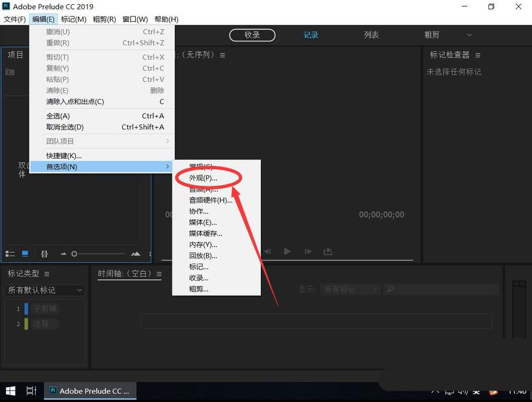Open 标记... preferences entry
The height and width of the screenshot is (402, 532).
pos(199,267)
